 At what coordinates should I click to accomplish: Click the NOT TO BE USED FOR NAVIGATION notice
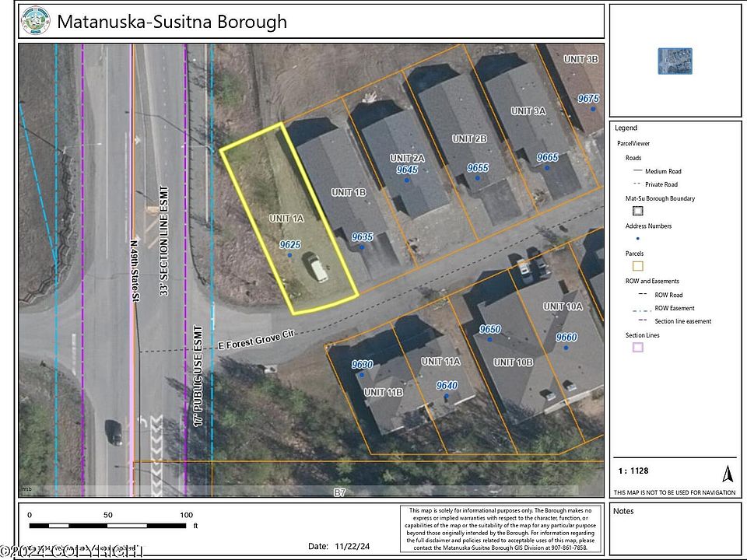coord(675,493)
